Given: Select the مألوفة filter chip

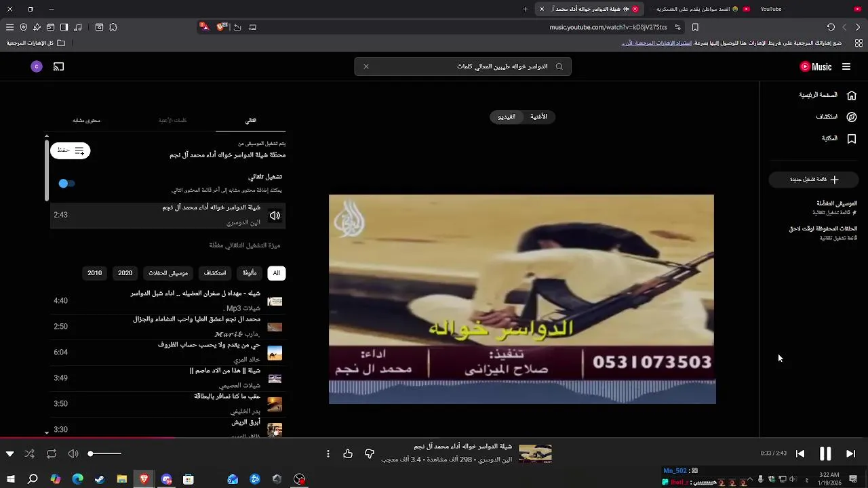Looking at the screenshot, I should (x=250, y=273).
